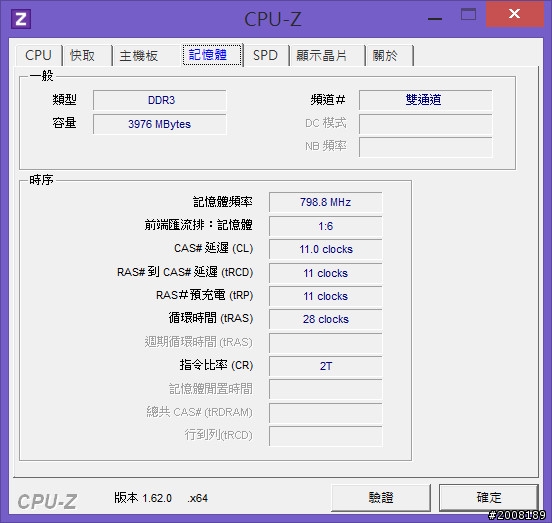Click the empty 記憶體閒置時間 field
This screenshot has height=523, width=552.
point(326,389)
